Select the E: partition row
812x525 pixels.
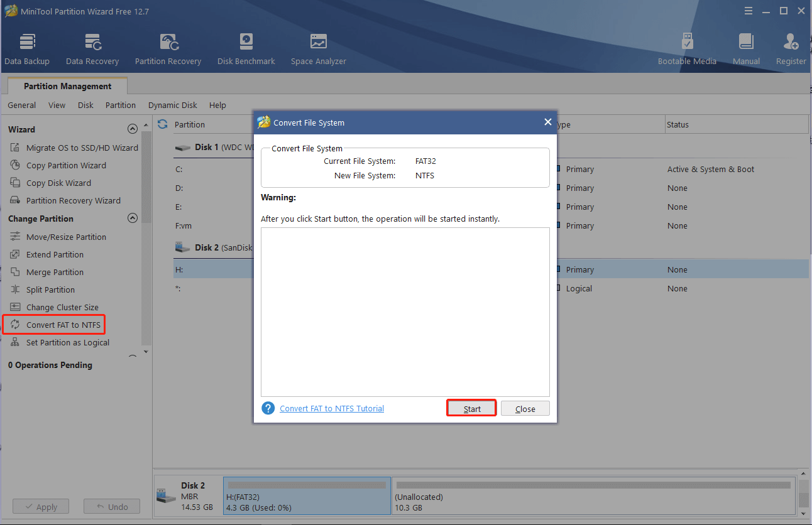(491, 207)
